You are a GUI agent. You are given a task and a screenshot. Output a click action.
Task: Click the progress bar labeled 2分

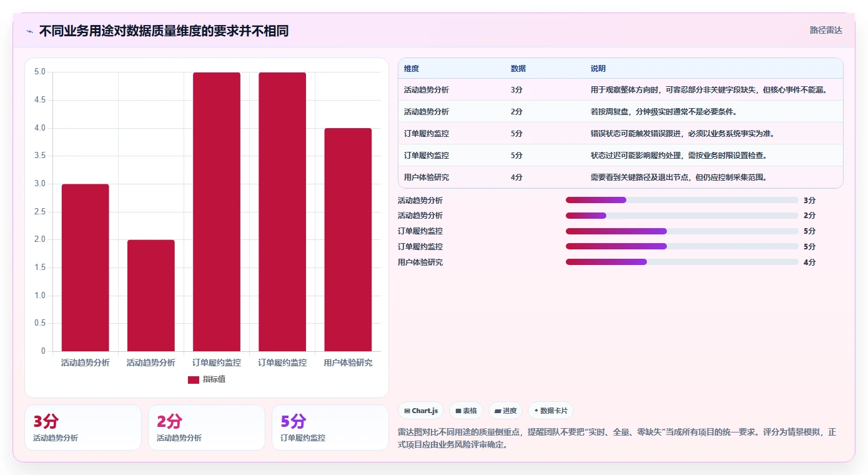[682, 216]
